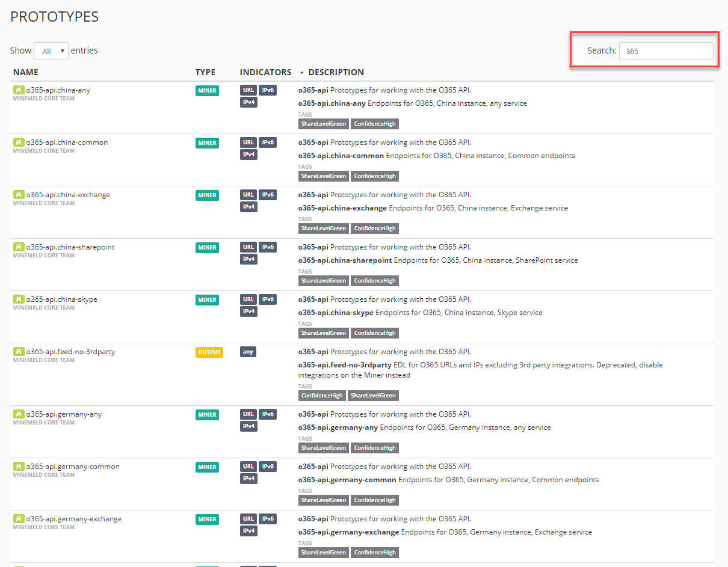
Task: Click MINER badge in china-any row
Action: tap(208, 91)
